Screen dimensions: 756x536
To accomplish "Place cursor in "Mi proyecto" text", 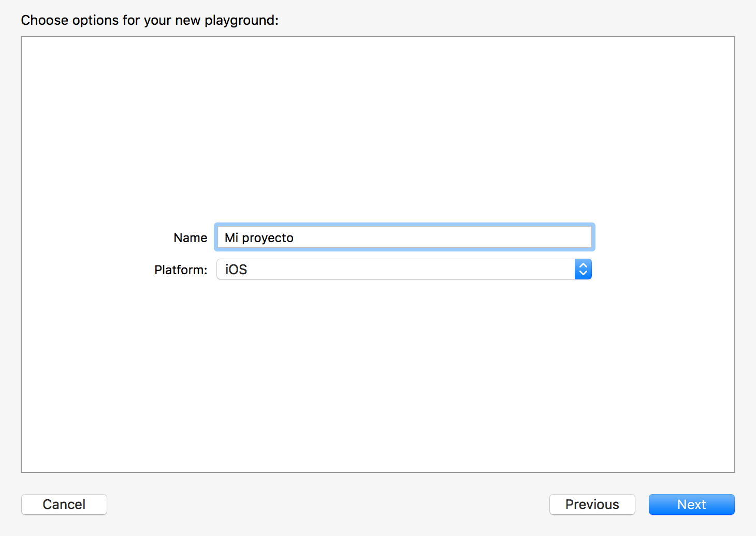I will tap(259, 238).
